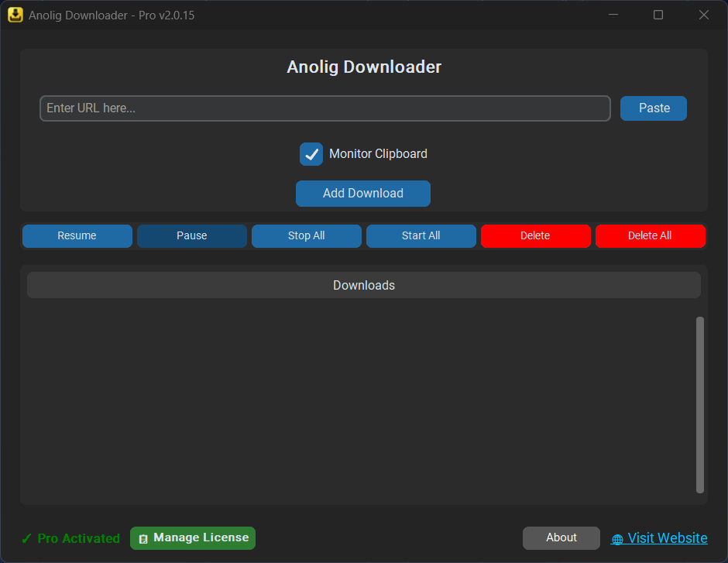728x563 pixels.
Task: Start all queued downloads
Action: (x=421, y=235)
